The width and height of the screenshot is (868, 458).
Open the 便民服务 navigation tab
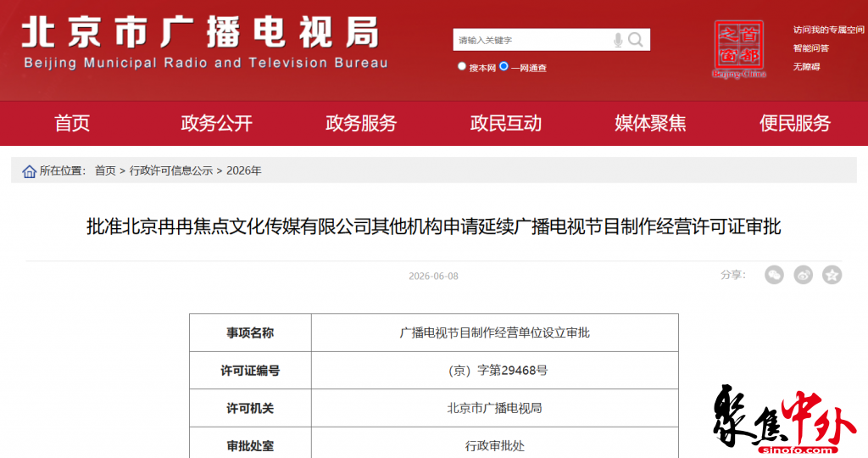click(x=795, y=124)
